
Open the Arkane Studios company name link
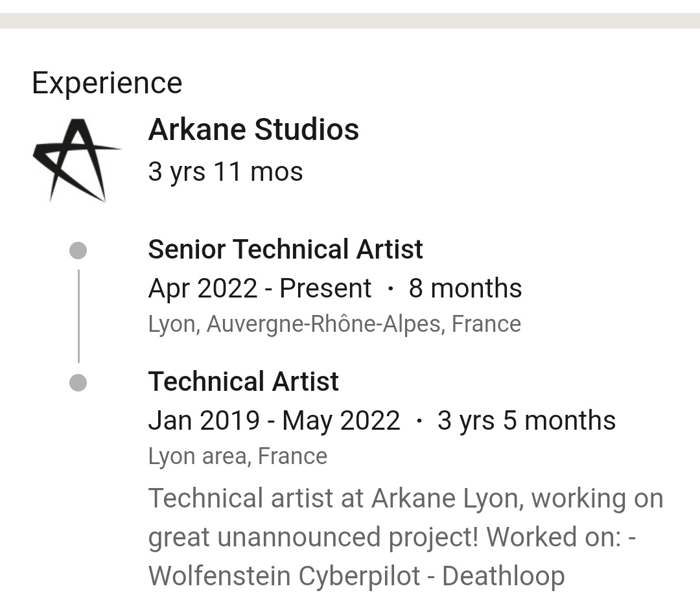coord(253,130)
